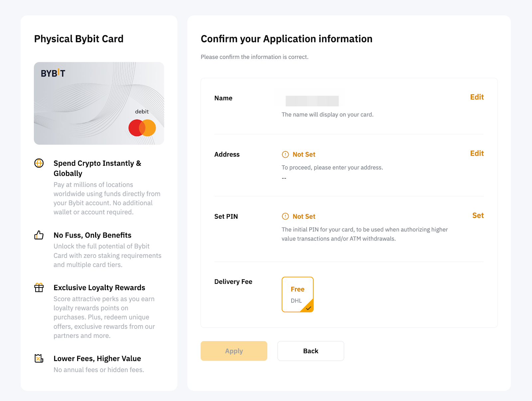This screenshot has height=401, width=532.
Task: Click the Mastercard logo on the card
Action: 142,128
